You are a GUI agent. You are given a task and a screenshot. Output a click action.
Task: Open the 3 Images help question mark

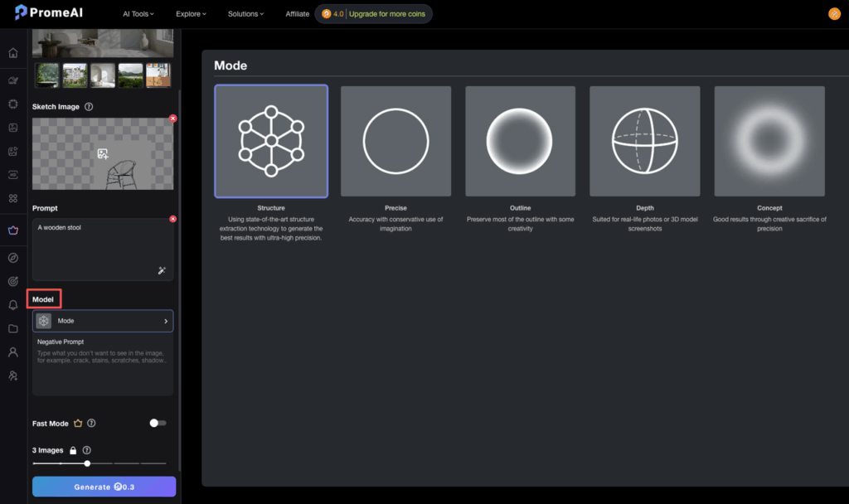pos(86,450)
